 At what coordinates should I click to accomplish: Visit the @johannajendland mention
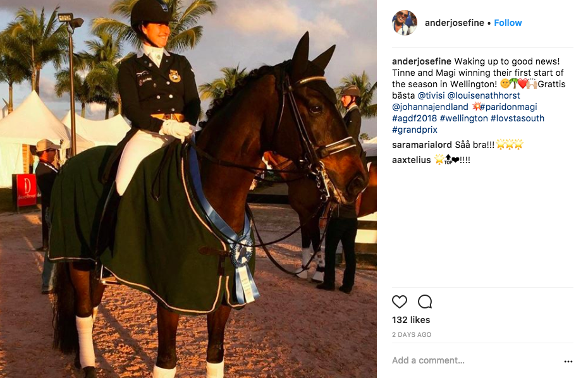point(430,107)
